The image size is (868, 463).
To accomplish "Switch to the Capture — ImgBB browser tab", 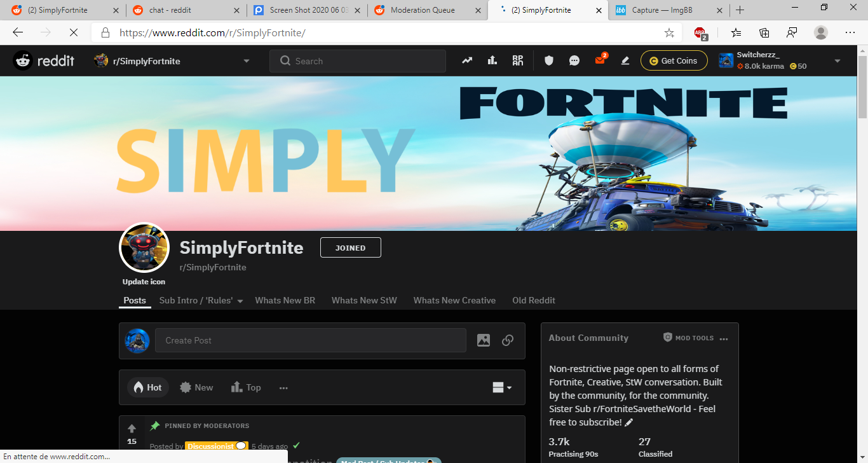I will pyautogui.click(x=669, y=10).
